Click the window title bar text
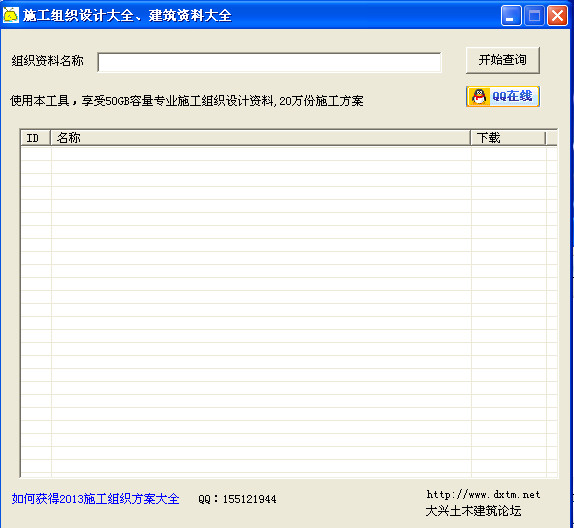 click(127, 15)
